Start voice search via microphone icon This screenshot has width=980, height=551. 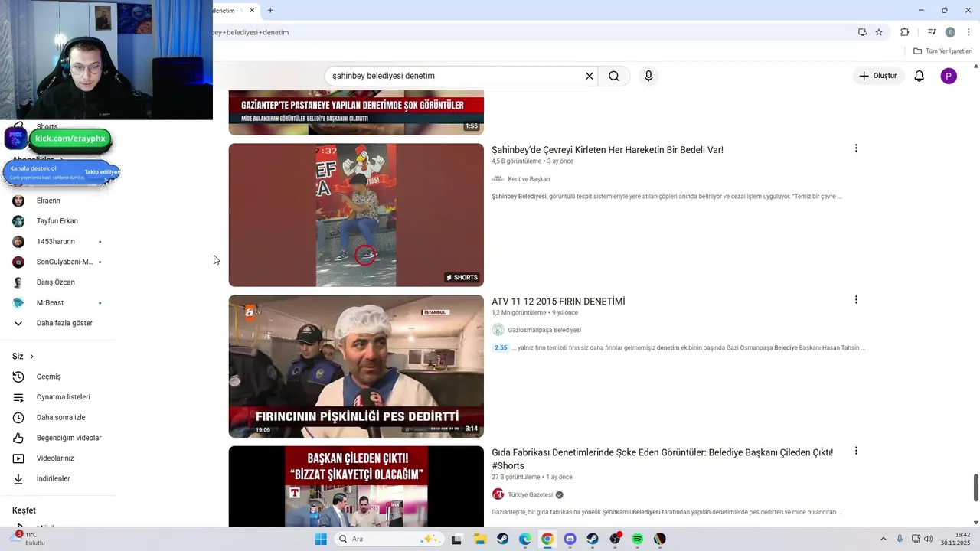point(648,76)
